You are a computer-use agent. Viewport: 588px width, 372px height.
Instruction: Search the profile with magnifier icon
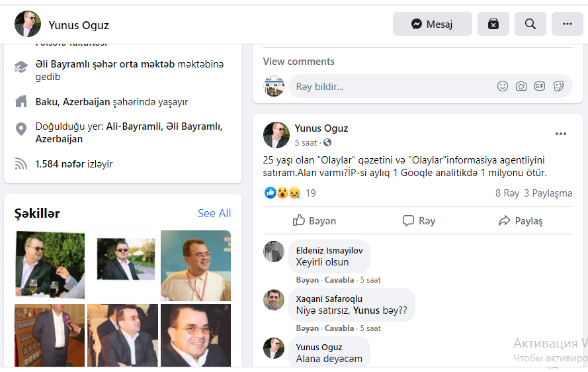point(530,24)
